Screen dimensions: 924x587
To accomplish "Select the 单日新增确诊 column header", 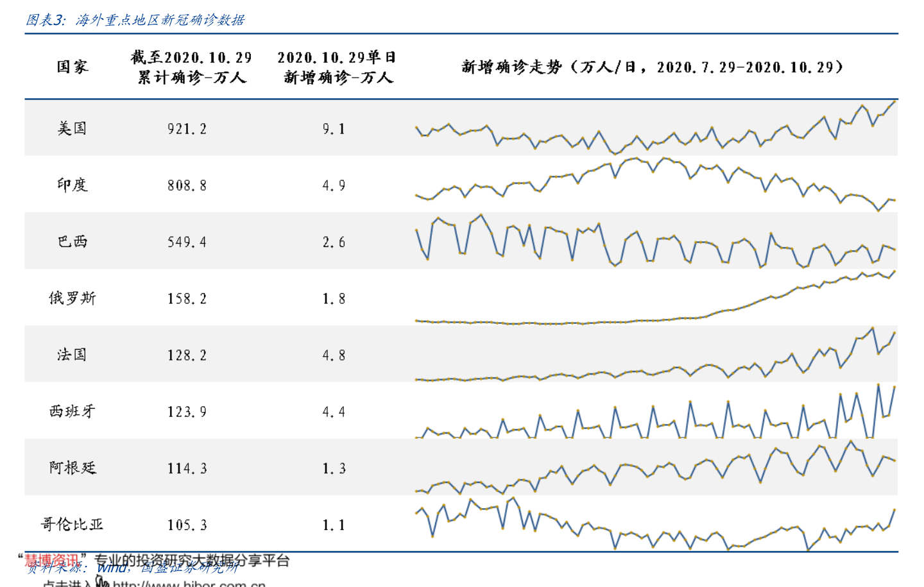I will (338, 67).
